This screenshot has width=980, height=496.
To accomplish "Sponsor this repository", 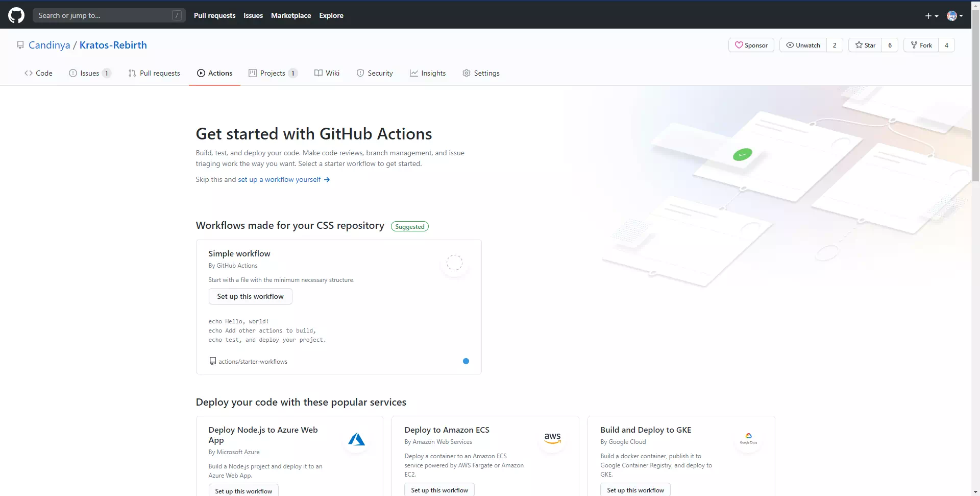I will tap(751, 45).
